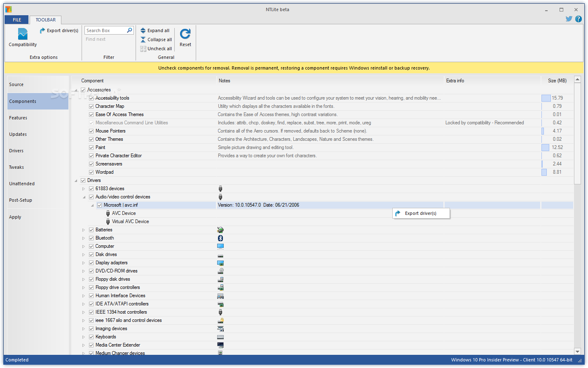Click the Floppy drive controllers icon
Image resolution: width=588 pixels, height=368 pixels.
click(220, 287)
